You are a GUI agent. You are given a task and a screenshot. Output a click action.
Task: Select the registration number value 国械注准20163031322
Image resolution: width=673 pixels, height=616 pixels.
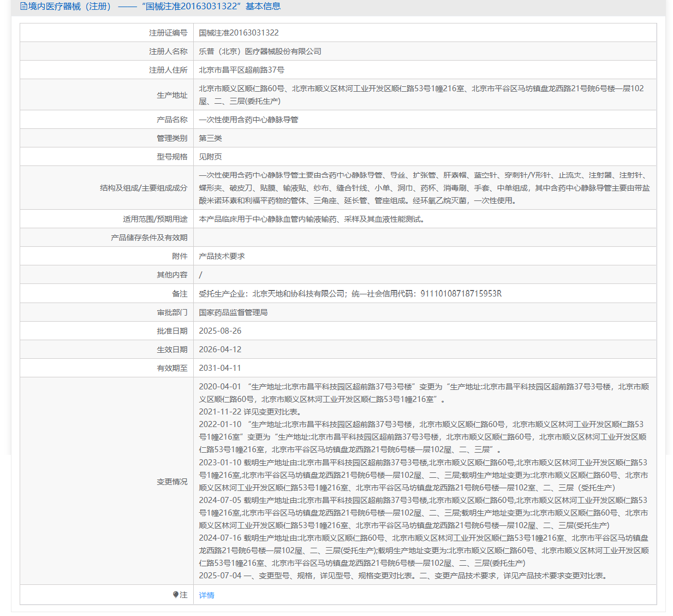(x=239, y=33)
